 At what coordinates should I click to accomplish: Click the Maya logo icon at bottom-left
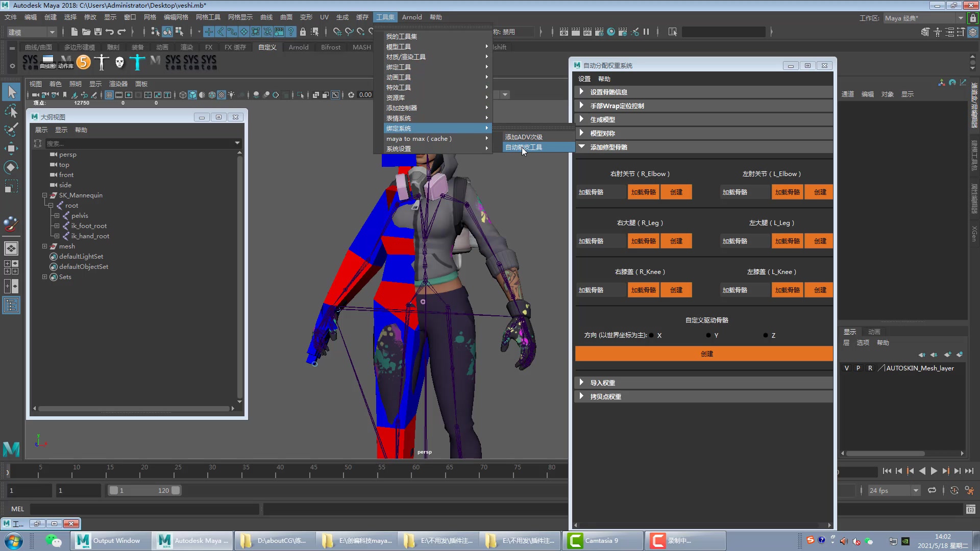11,449
